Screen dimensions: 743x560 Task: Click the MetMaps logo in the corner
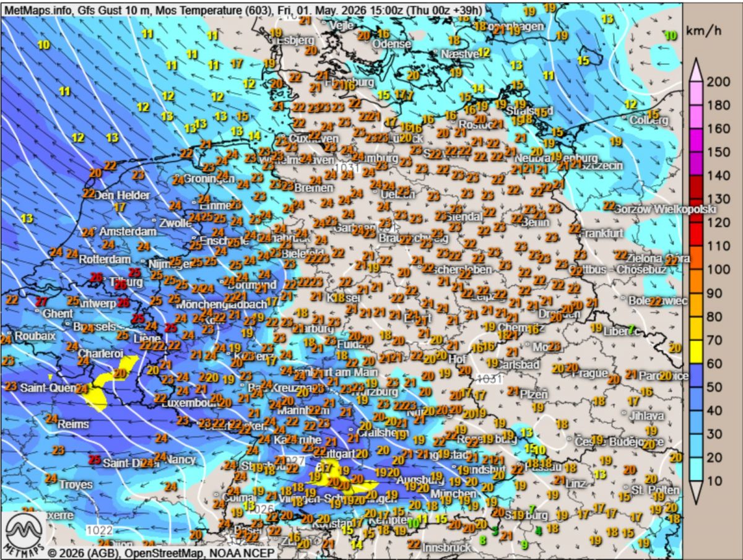point(26,532)
